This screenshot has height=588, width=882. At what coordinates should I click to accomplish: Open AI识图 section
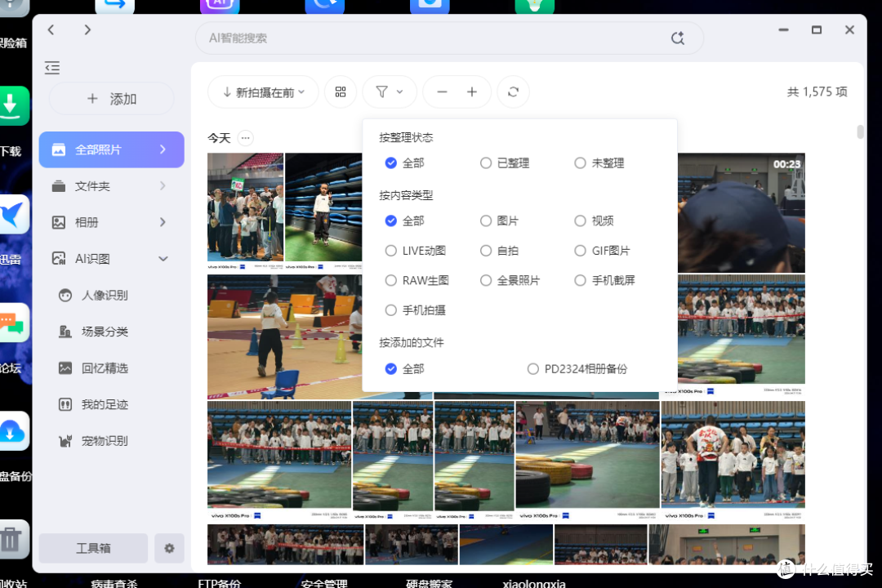click(111, 259)
